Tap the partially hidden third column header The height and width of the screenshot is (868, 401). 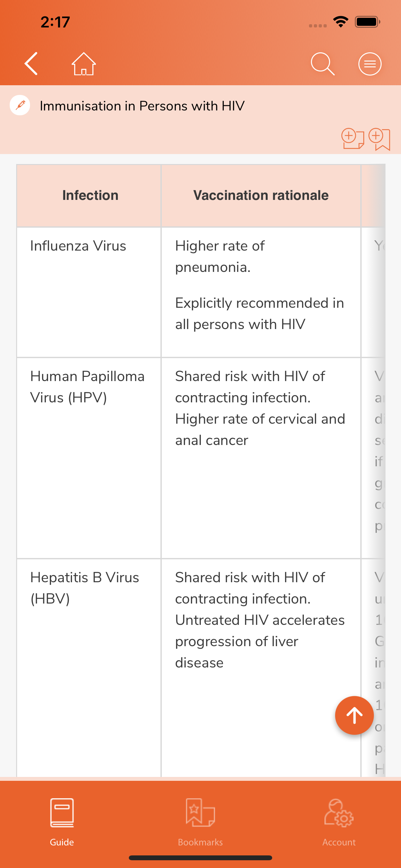coord(373,196)
